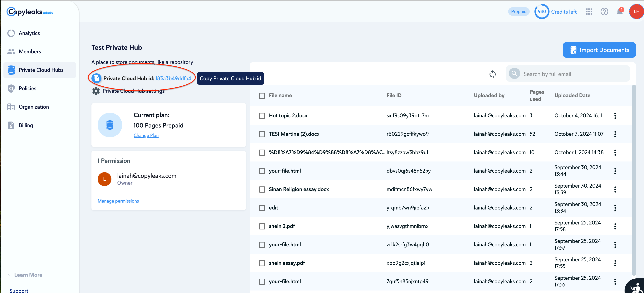The width and height of the screenshot is (644, 293).
Task: Click the hub id 183a3b49ddfa4
Action: [173, 78]
